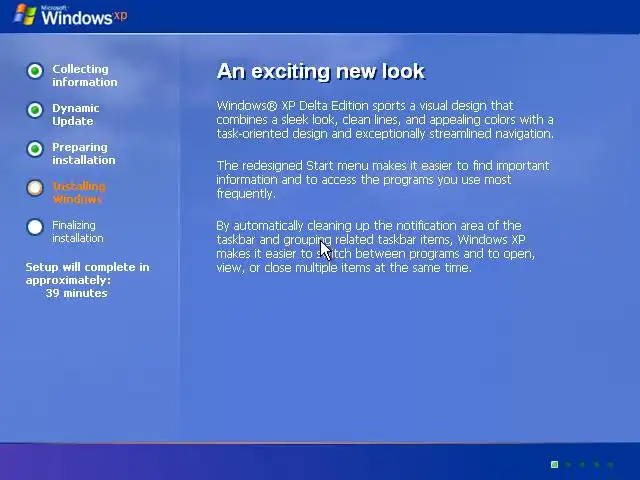Click the 'Windows xp' wordmark in header

[x=84, y=17]
